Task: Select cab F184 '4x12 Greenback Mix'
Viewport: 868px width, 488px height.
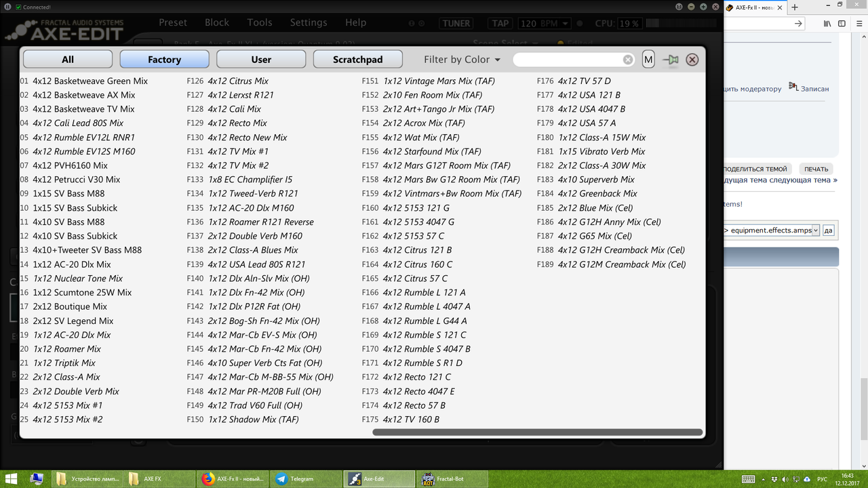Action: [597, 194]
